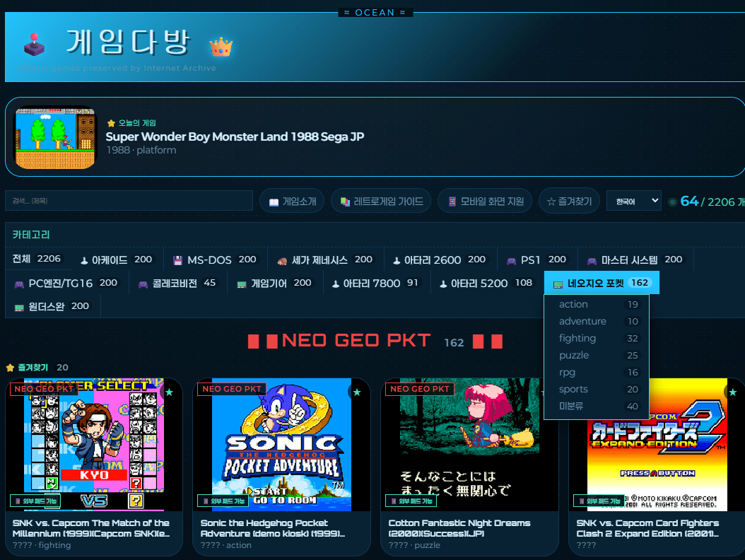Click the 카테고리 panel heading
745x560 pixels.
[x=31, y=234]
